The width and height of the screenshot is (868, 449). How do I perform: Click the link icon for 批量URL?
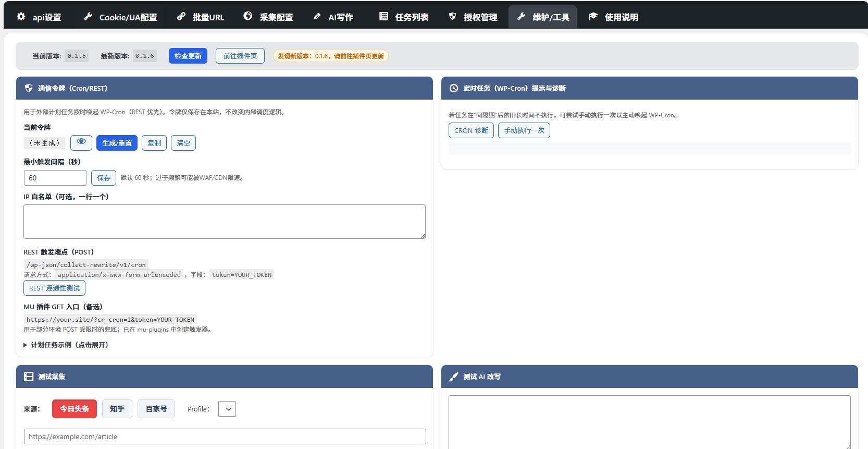[x=181, y=17]
